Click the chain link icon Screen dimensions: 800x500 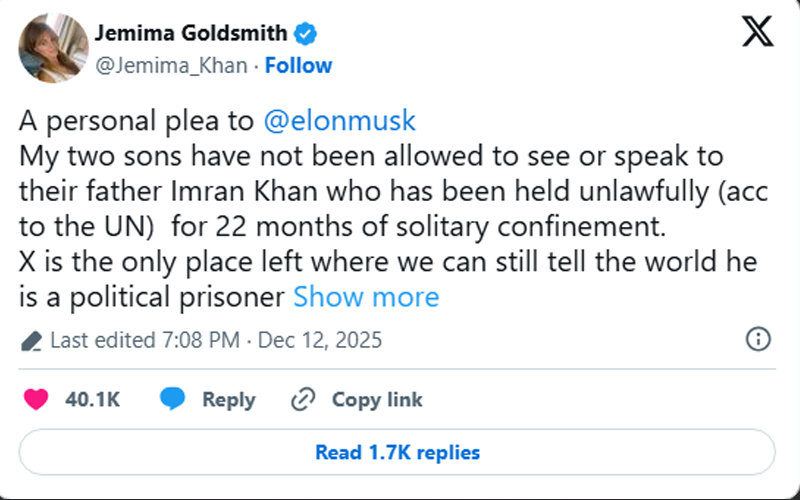click(x=303, y=400)
